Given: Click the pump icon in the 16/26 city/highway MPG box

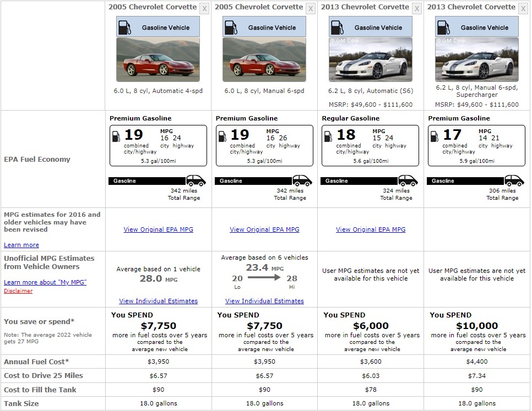Looking at the screenshot, I should (x=222, y=136).
